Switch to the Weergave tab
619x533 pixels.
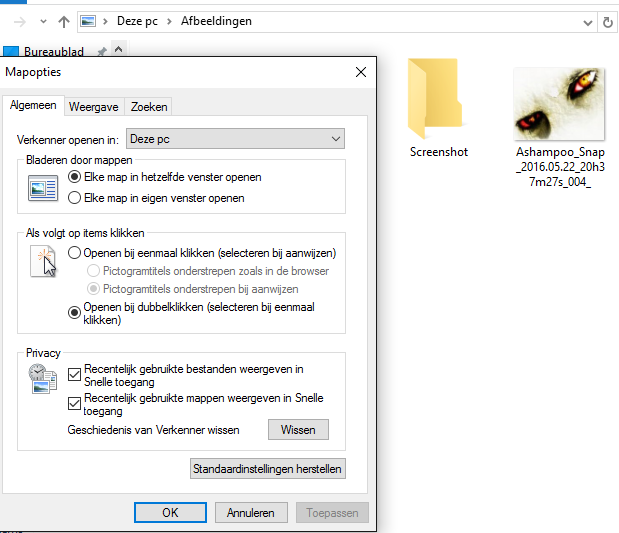(94, 107)
